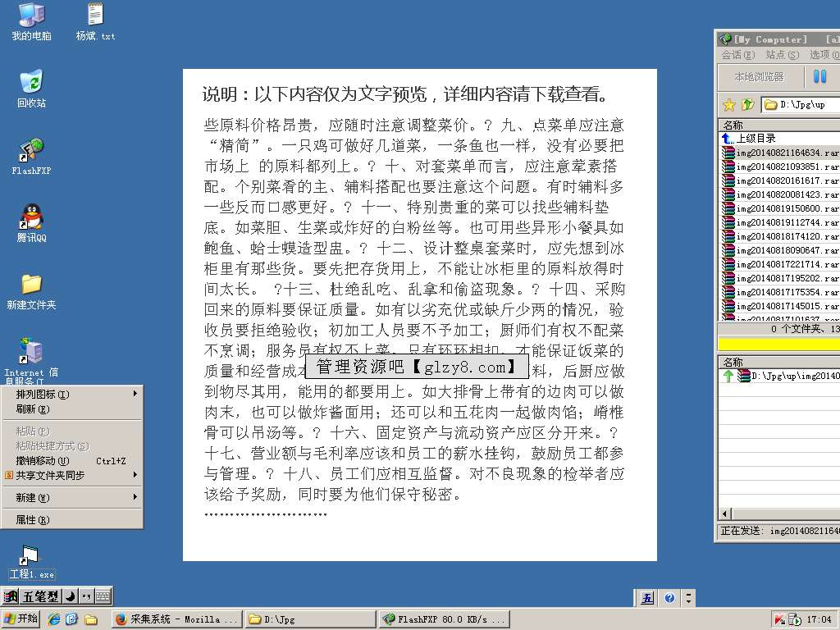Viewport: 840px width, 630px height.
Task: Open 站点(S) menu in FlashFXP
Action: coord(782,55)
